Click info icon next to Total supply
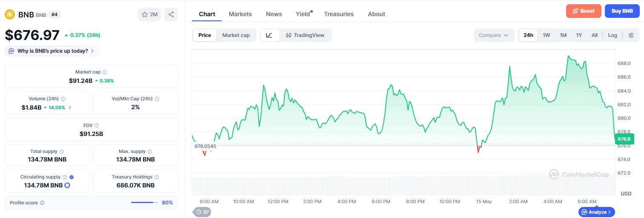The width and height of the screenshot is (644, 218). coord(62,151)
